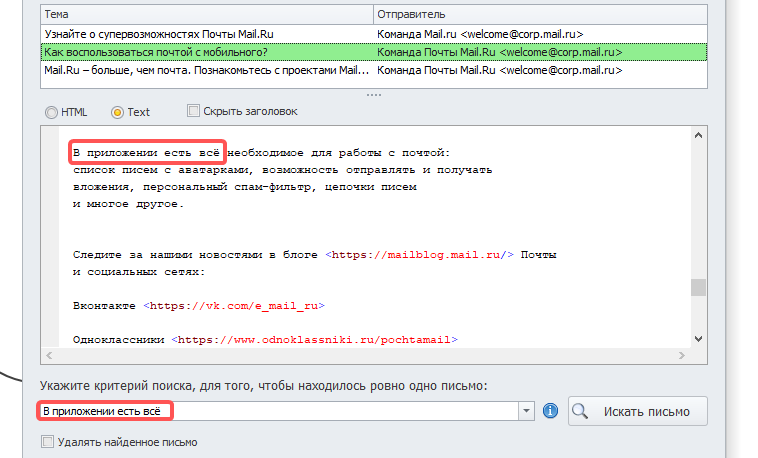Click the word Одноклассники in message body
This screenshot has height=458, width=758.
point(118,340)
